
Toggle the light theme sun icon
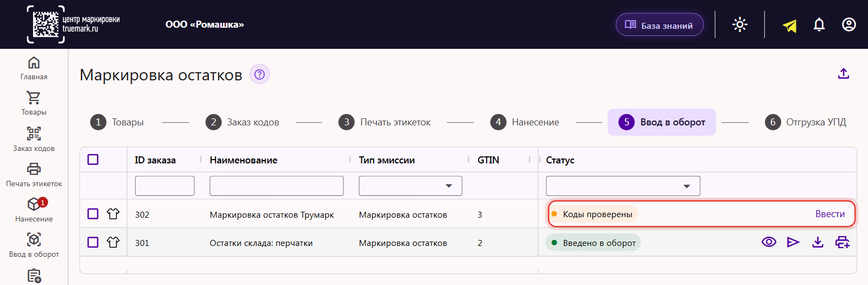pos(740,24)
